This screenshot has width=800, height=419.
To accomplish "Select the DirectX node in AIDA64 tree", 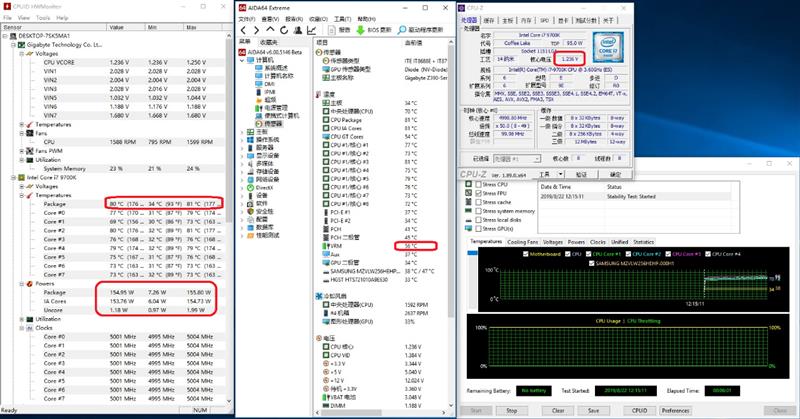I will [x=264, y=187].
